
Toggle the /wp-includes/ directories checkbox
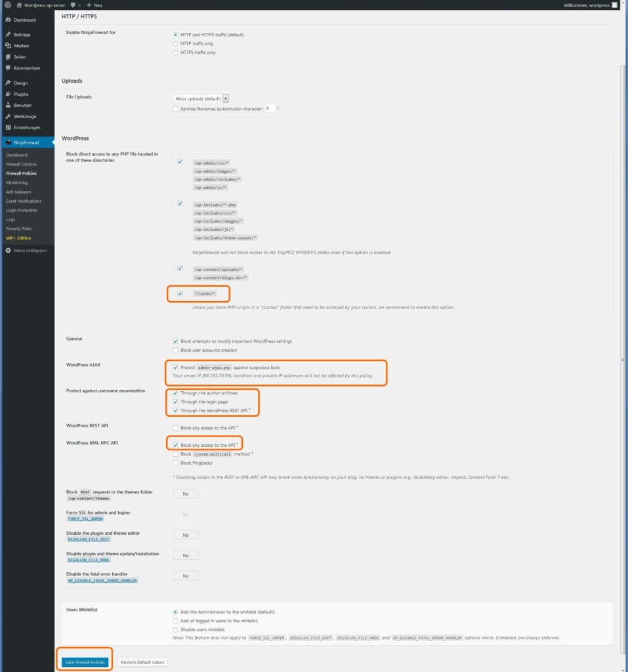[x=180, y=203]
